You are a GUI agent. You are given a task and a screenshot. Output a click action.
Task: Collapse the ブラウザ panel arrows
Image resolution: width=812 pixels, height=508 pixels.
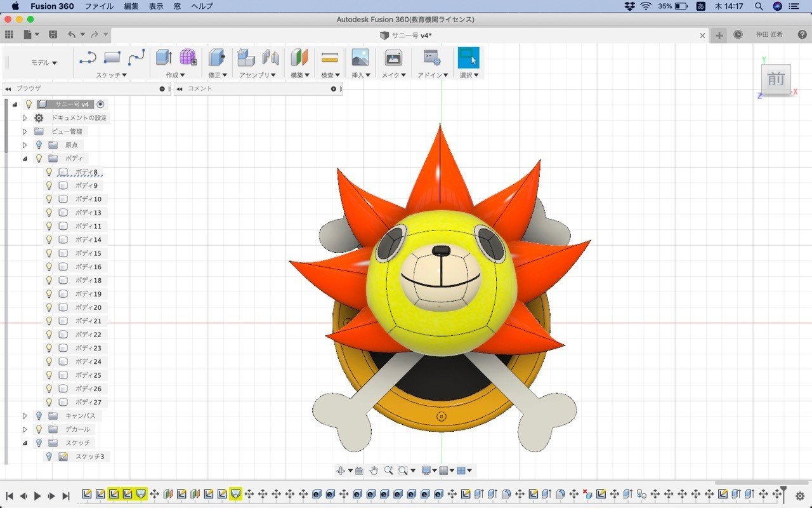(x=8, y=89)
